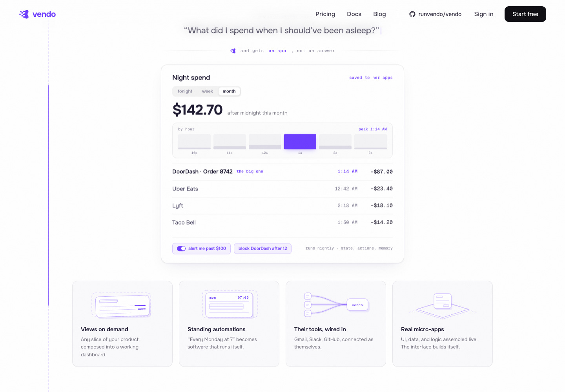The width and height of the screenshot is (565, 392).
Task: Open the Pricing page
Action: tap(325, 14)
